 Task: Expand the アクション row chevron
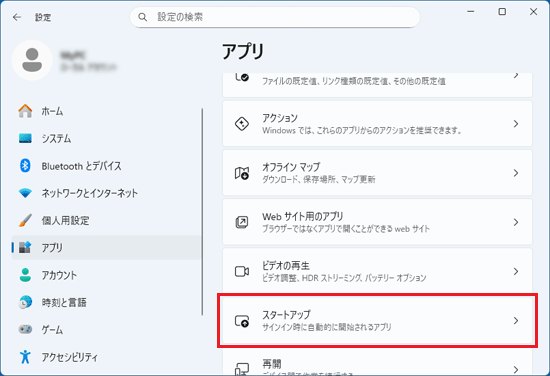coord(516,123)
